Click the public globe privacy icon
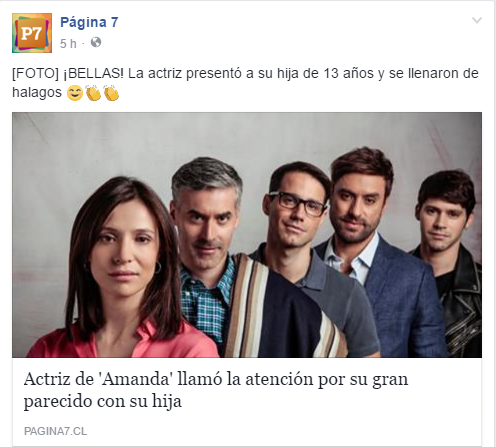 [96, 43]
